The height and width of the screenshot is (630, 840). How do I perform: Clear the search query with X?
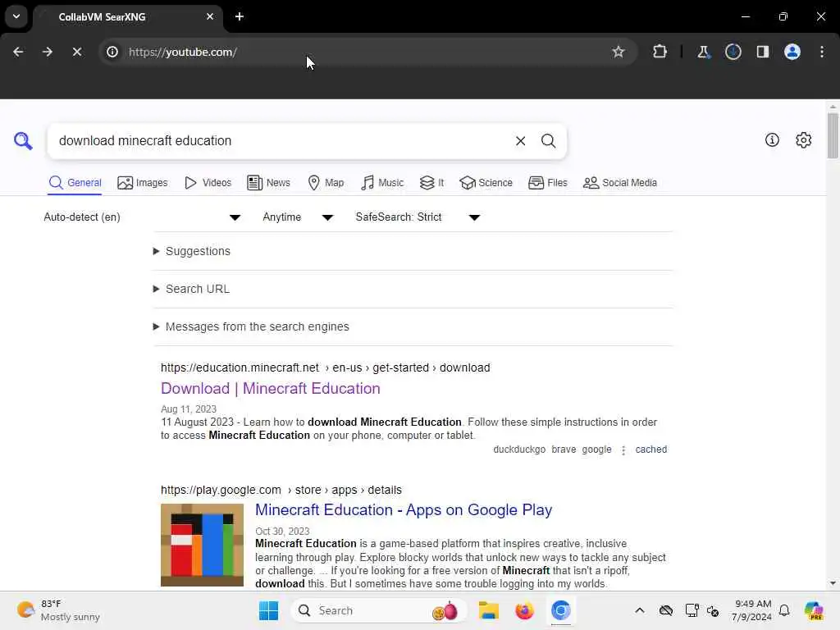520,141
